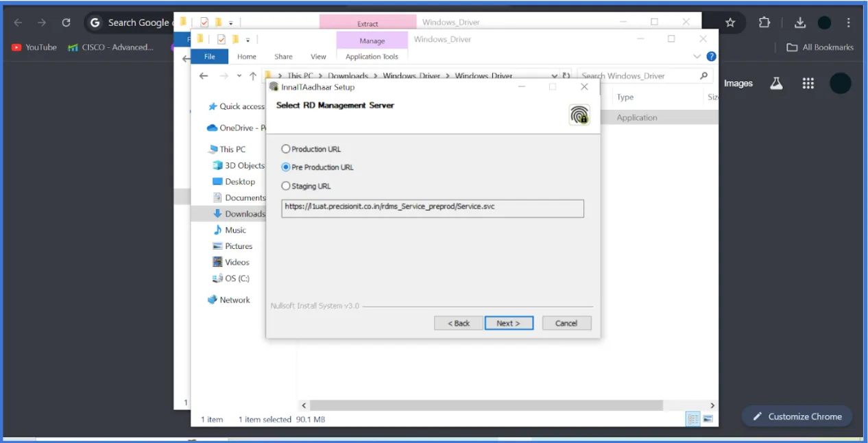Open the Pictures folder in sidebar

(x=232, y=246)
